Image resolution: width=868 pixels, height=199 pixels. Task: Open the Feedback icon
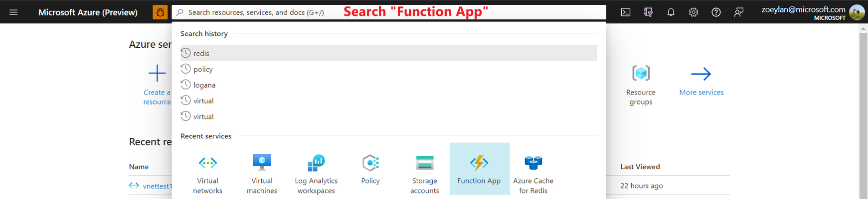[x=739, y=12]
